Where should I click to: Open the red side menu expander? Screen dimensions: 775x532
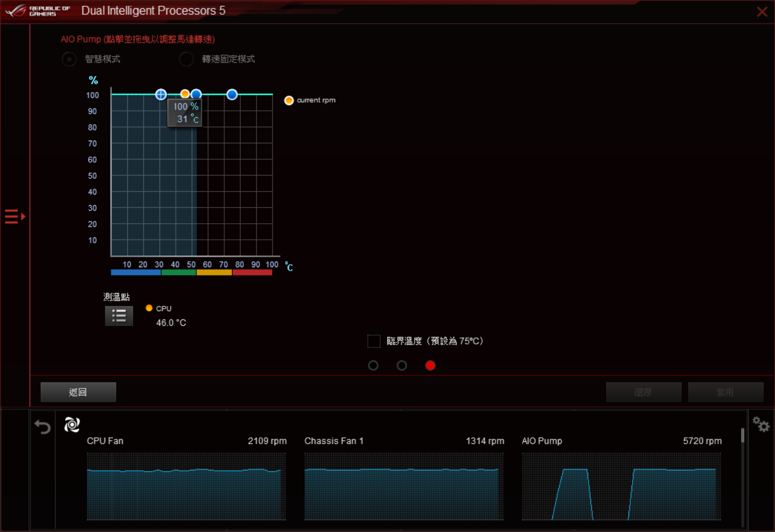click(15, 217)
